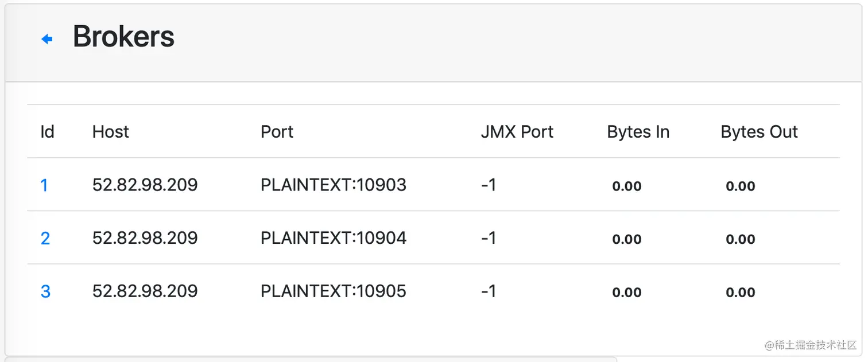Open broker Id 1 link
Screen dimensions: 868x362
[44, 185]
